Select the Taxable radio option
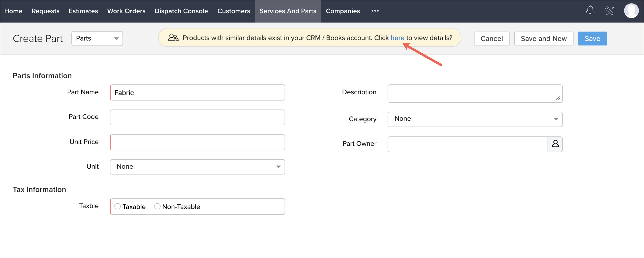The height and width of the screenshot is (258, 644). click(117, 206)
